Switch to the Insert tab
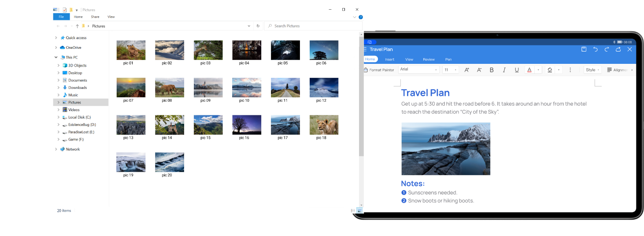Image resolution: width=644 pixels, height=236 pixels. point(389,59)
